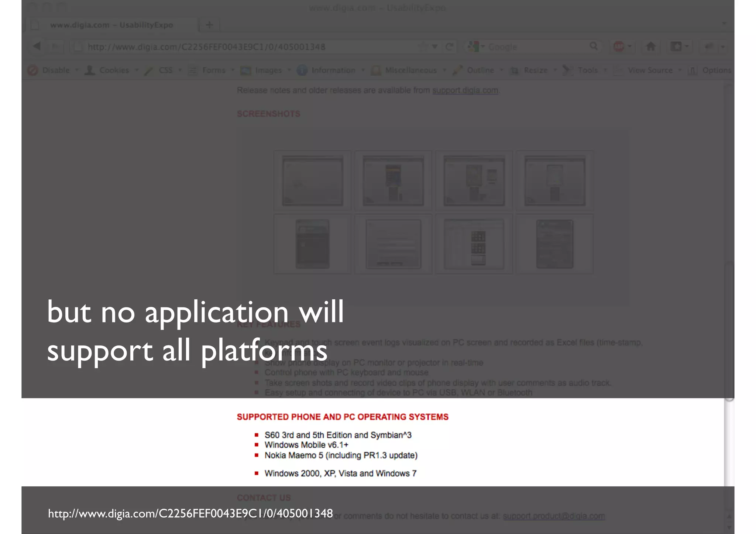Click the red Adblock icon
756x534 pixels.
[619, 46]
